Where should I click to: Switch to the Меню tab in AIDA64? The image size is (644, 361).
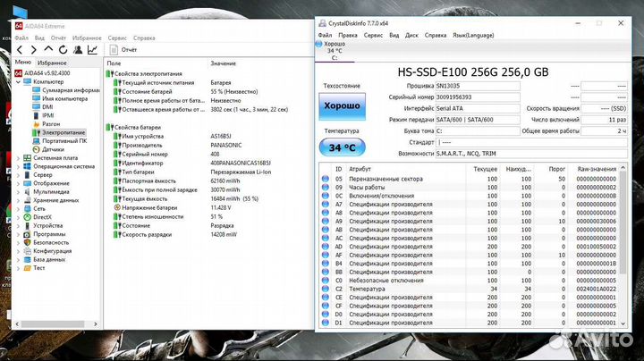coord(23,62)
